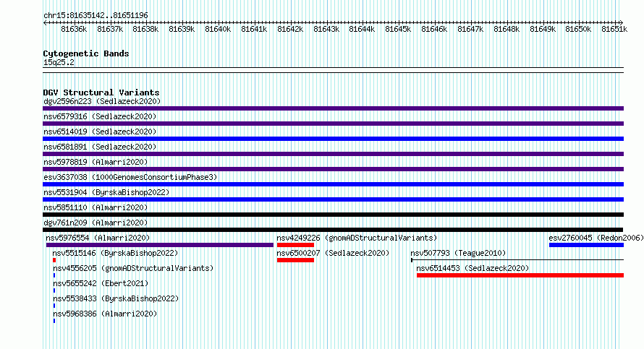Click small blue marker under nsv4556205
This screenshot has height=349, width=644.
click(x=54, y=275)
